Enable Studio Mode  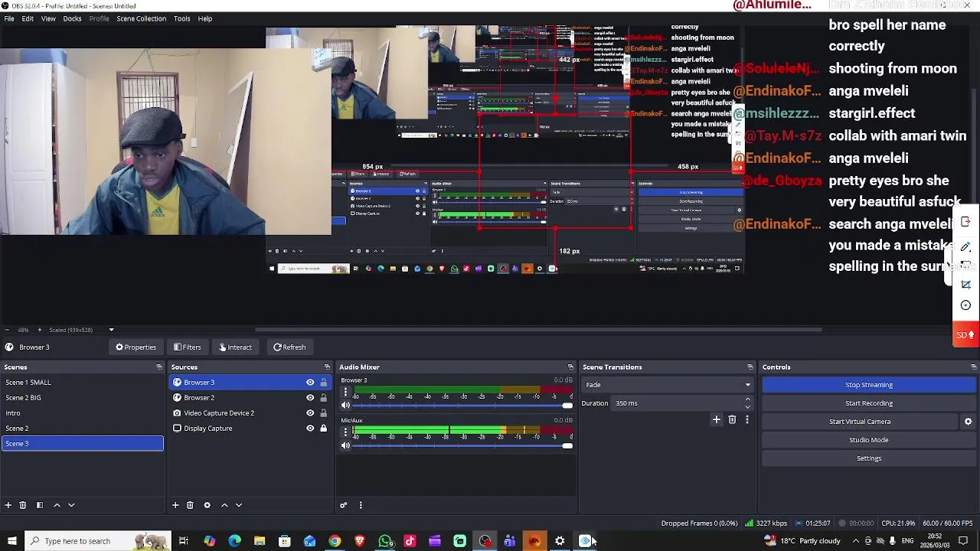tap(869, 440)
